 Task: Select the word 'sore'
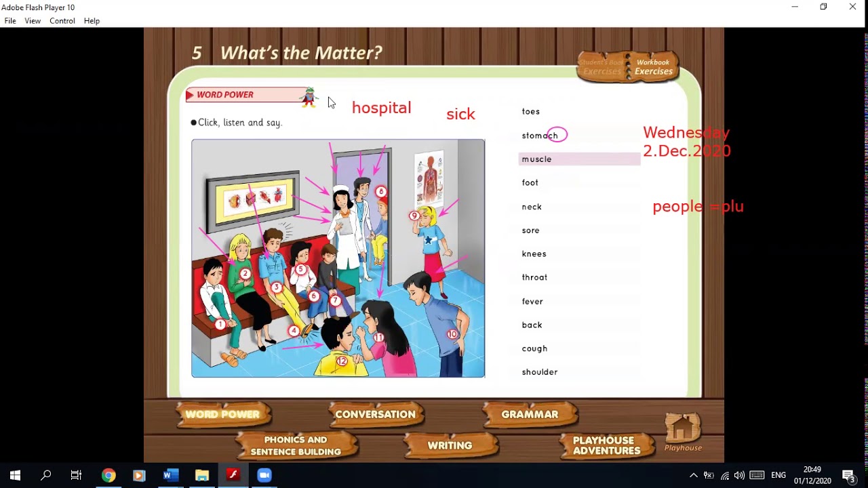pos(531,230)
